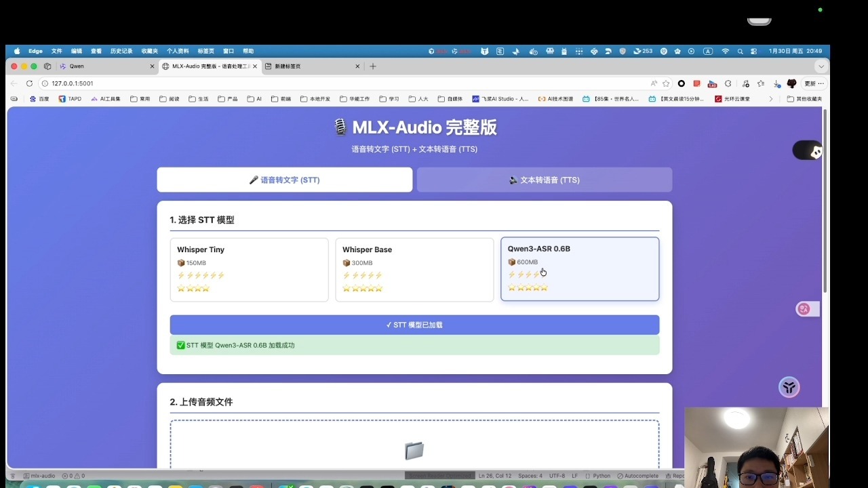Click the 更新 button in Edge toolbar
Screen dimensions: 868x488
pyautogui.click(x=814, y=83)
